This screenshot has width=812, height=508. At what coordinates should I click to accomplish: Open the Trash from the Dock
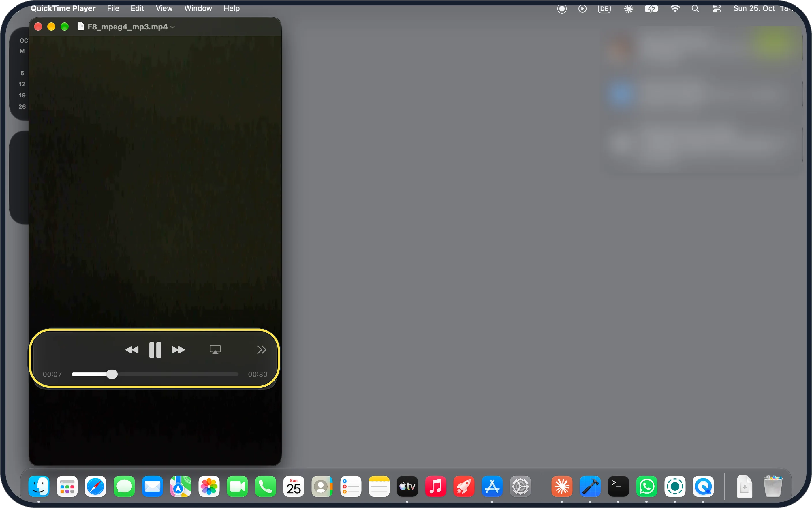click(773, 486)
